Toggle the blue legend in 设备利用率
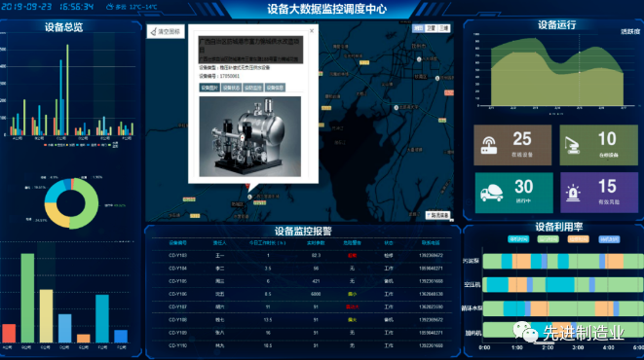 [609, 239]
